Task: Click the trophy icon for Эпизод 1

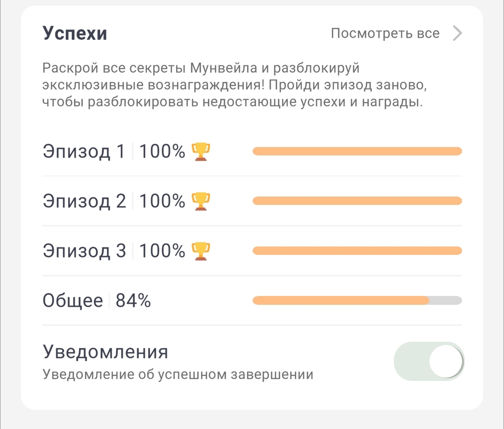Action: (x=201, y=151)
